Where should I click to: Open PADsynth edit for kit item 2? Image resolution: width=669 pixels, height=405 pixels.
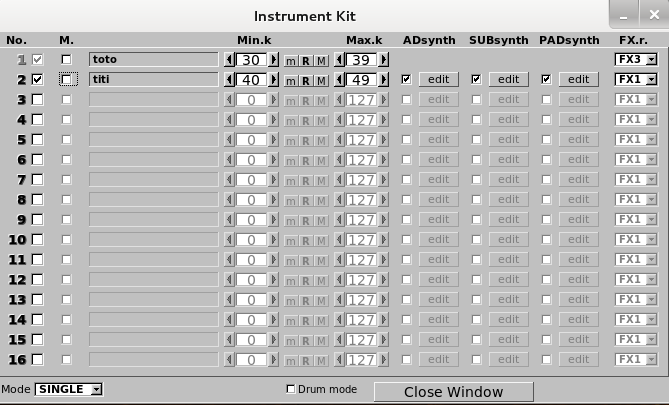[x=579, y=79]
